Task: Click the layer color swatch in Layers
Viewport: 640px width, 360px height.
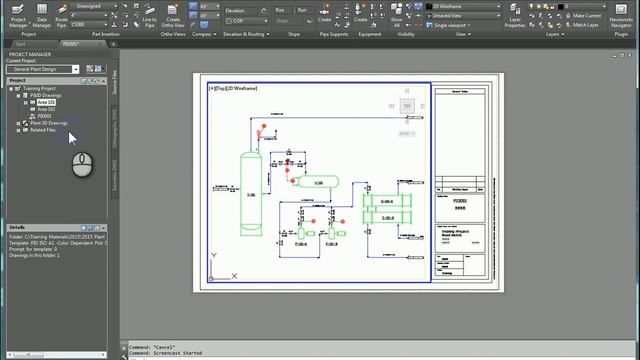Action: point(561,6)
